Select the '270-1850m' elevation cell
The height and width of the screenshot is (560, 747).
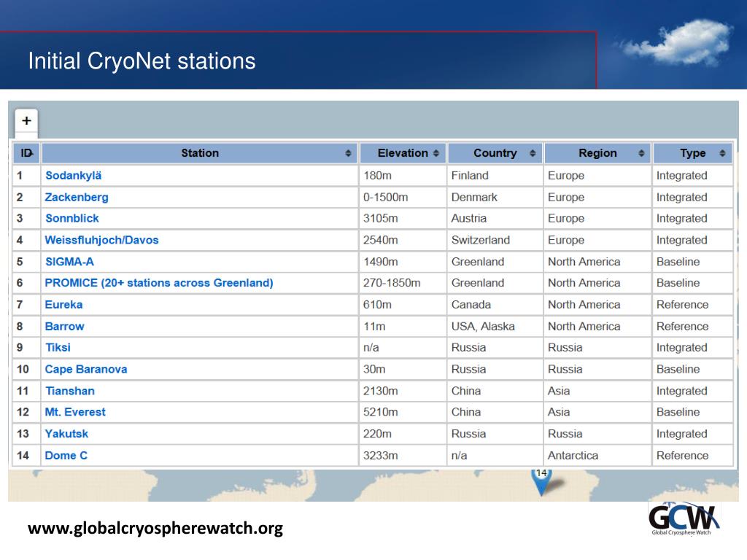coord(402,283)
